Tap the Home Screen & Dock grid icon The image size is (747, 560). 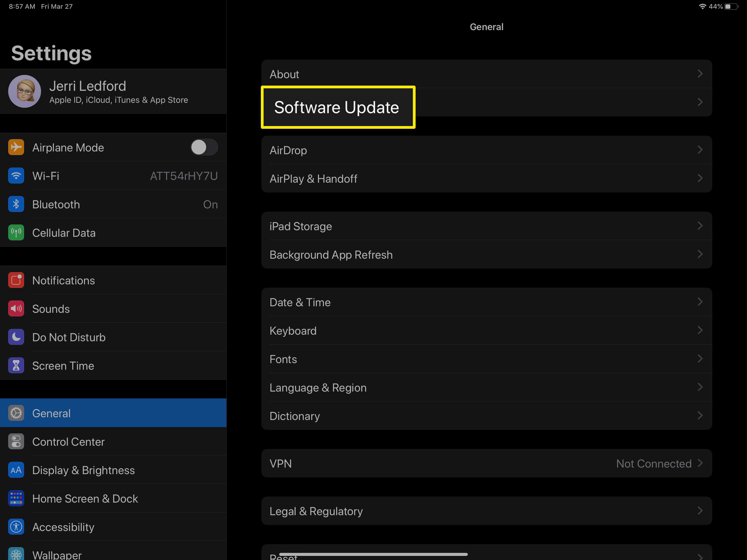16,498
